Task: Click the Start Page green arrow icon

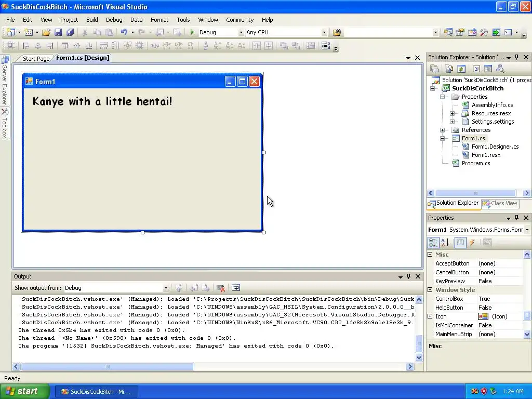Action: (496, 32)
